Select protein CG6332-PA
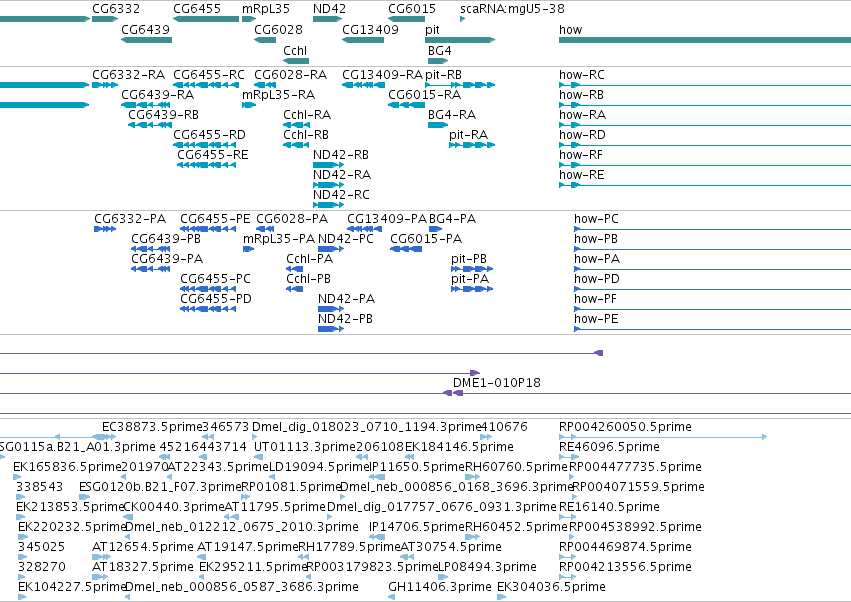 pyautogui.click(x=130, y=219)
